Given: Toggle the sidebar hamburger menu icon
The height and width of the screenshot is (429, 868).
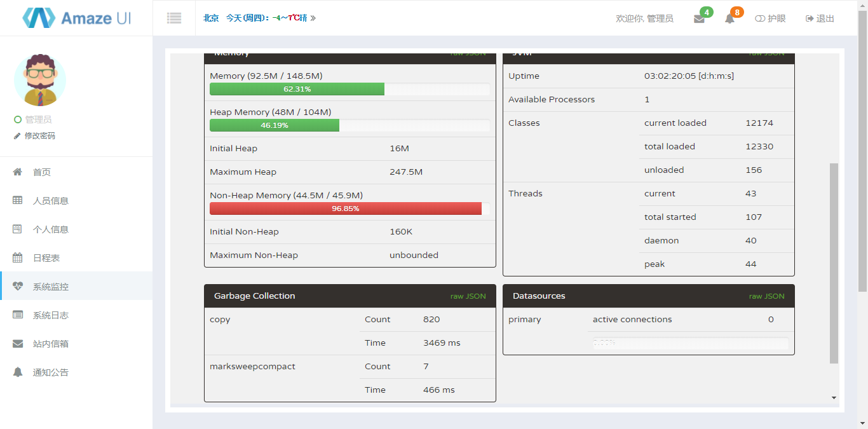Looking at the screenshot, I should pyautogui.click(x=174, y=18).
